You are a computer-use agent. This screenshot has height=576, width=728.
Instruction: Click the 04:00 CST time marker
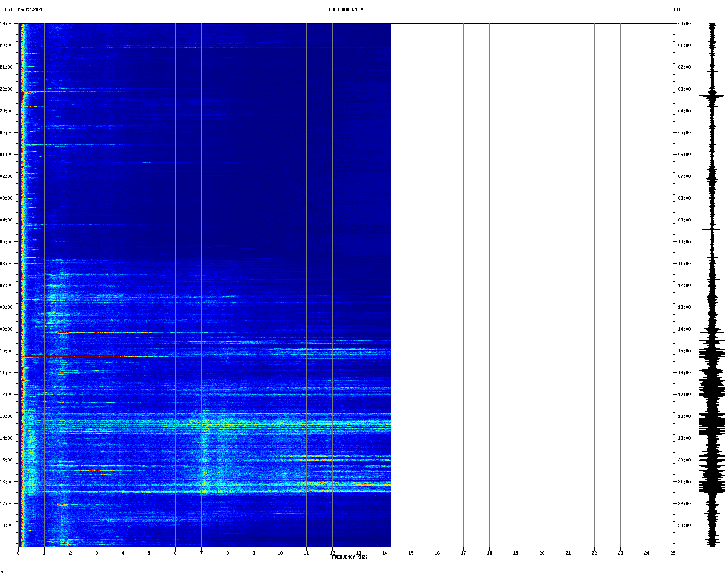[7, 220]
